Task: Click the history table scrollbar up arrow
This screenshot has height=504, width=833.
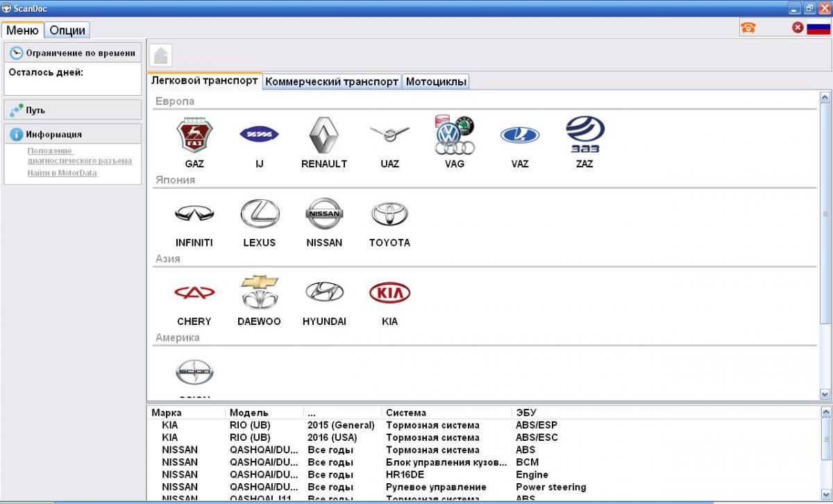Action: pyautogui.click(x=825, y=412)
